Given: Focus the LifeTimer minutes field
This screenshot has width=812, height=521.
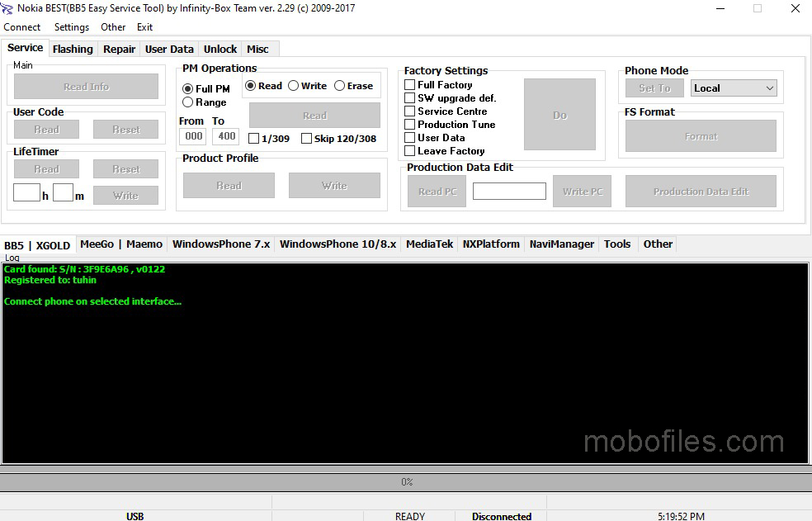Looking at the screenshot, I should coord(63,192).
